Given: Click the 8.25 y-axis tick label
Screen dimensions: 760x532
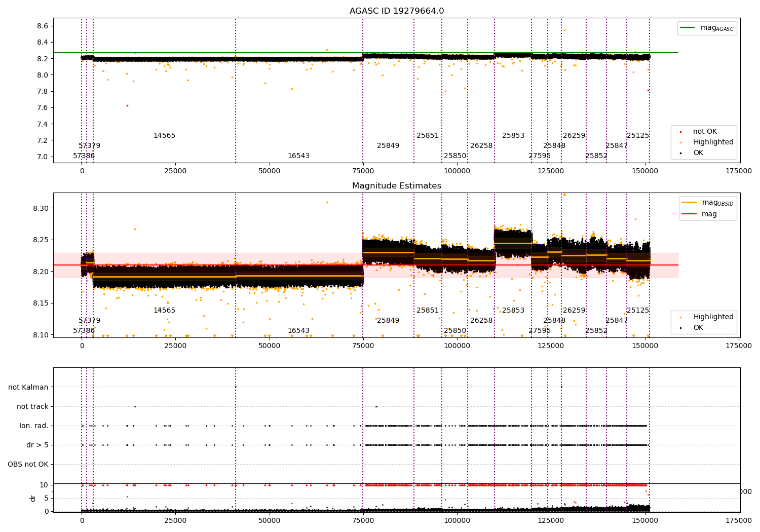Looking at the screenshot, I should click(x=41, y=240).
